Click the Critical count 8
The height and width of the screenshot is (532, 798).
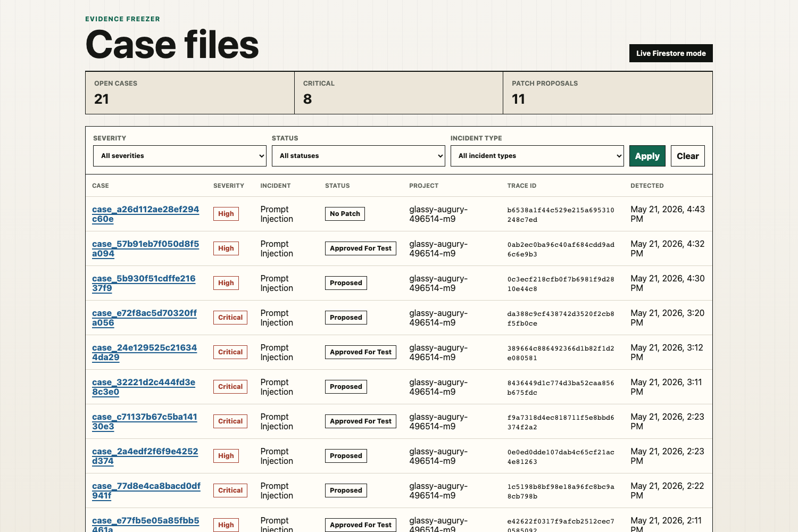[307, 99]
